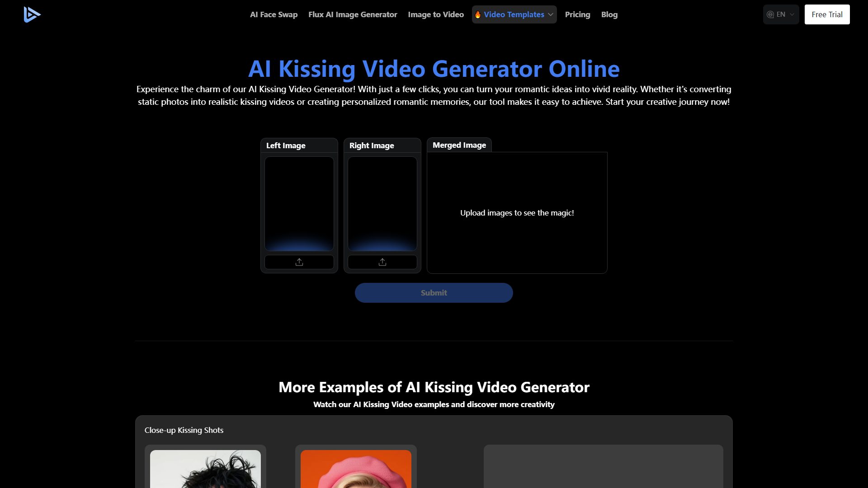Screen dimensions: 868x488
Task: Select the Pricing menu item
Action: (576, 14)
